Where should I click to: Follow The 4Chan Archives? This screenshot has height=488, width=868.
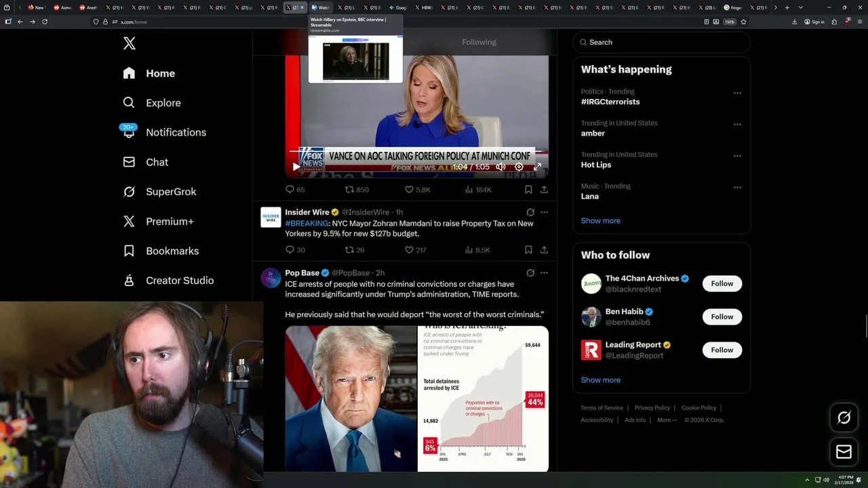coord(722,283)
